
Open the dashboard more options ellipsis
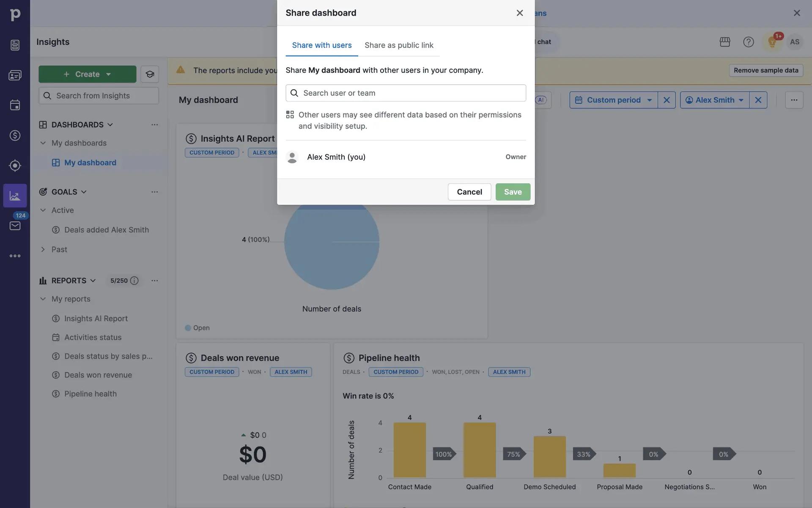click(794, 100)
